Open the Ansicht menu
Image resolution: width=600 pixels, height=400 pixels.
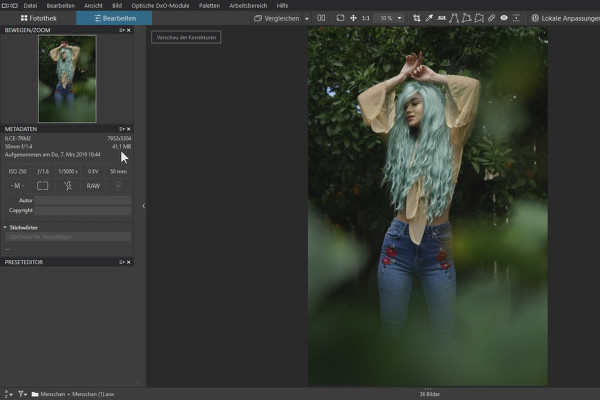pyautogui.click(x=93, y=6)
